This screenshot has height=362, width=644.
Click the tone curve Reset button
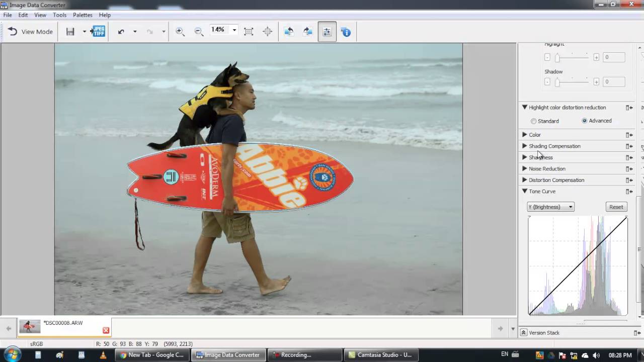[x=616, y=207]
